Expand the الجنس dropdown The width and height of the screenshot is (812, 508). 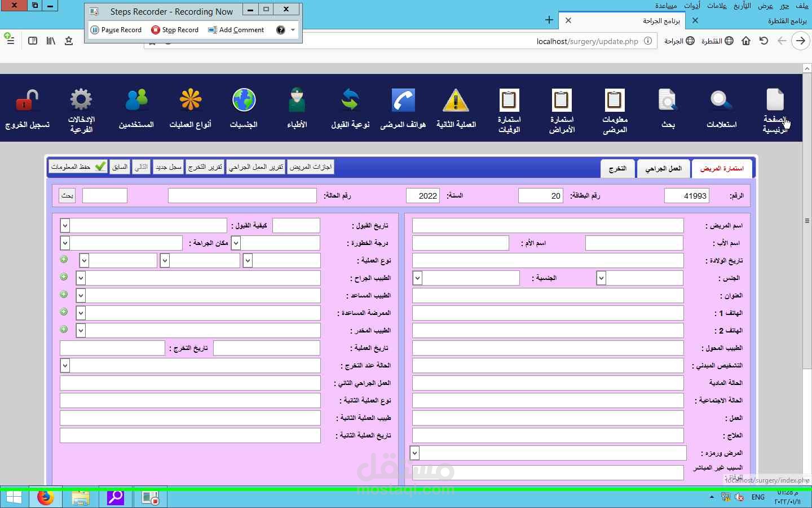pyautogui.click(x=601, y=278)
